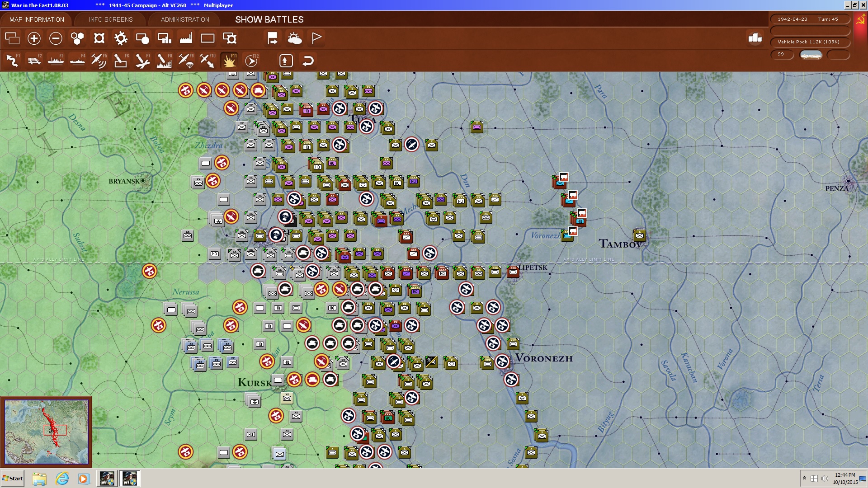Launch Internet Explorer from the taskbar

(x=62, y=478)
